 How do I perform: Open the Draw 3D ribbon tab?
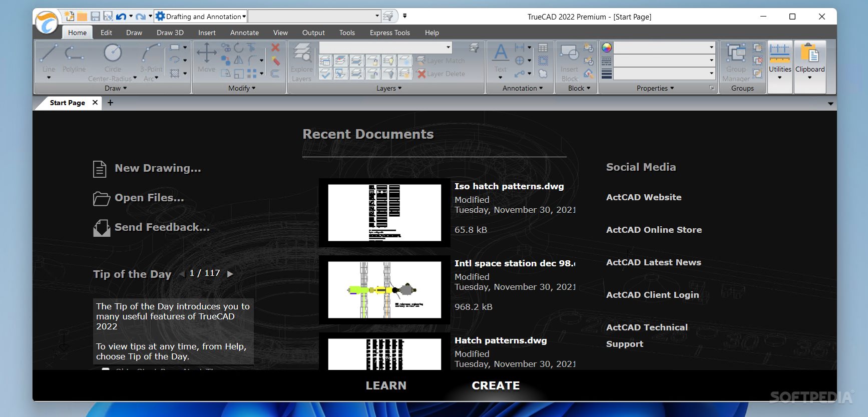[170, 33]
